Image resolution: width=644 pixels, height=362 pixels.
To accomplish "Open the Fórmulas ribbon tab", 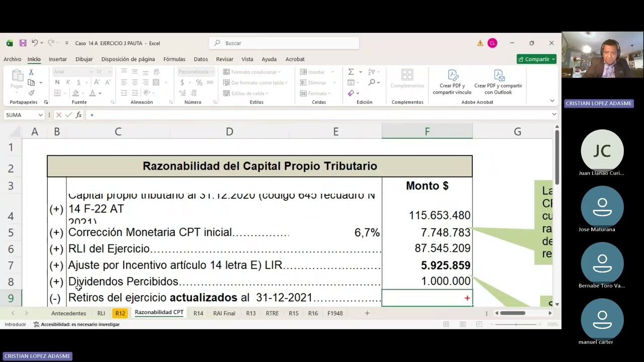I will pyautogui.click(x=174, y=59).
